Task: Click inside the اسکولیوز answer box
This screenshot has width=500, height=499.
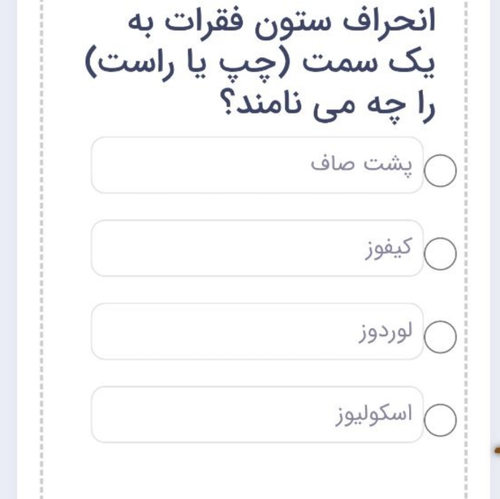Action: (x=257, y=414)
